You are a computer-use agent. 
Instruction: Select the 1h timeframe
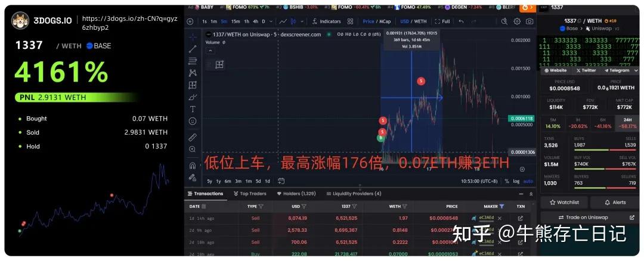click(246, 21)
